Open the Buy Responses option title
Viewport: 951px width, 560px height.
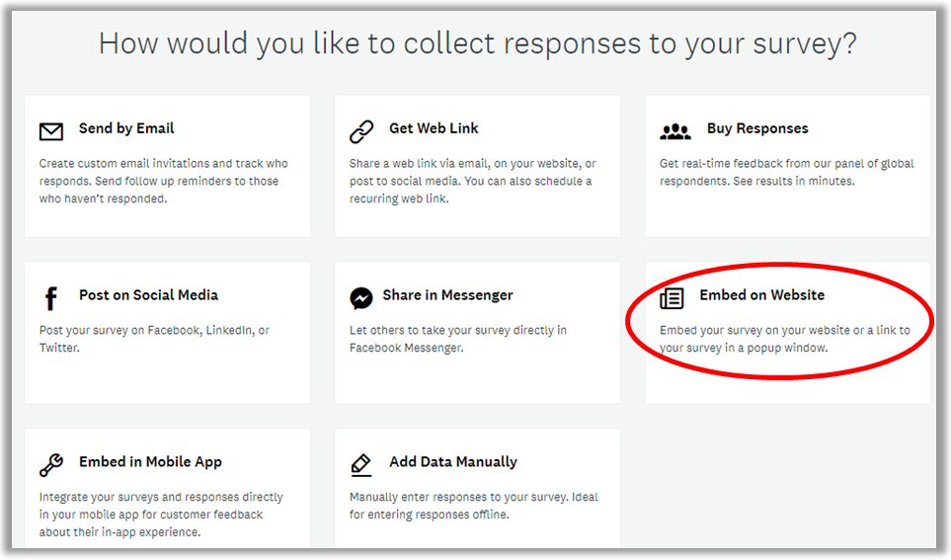coord(757,128)
